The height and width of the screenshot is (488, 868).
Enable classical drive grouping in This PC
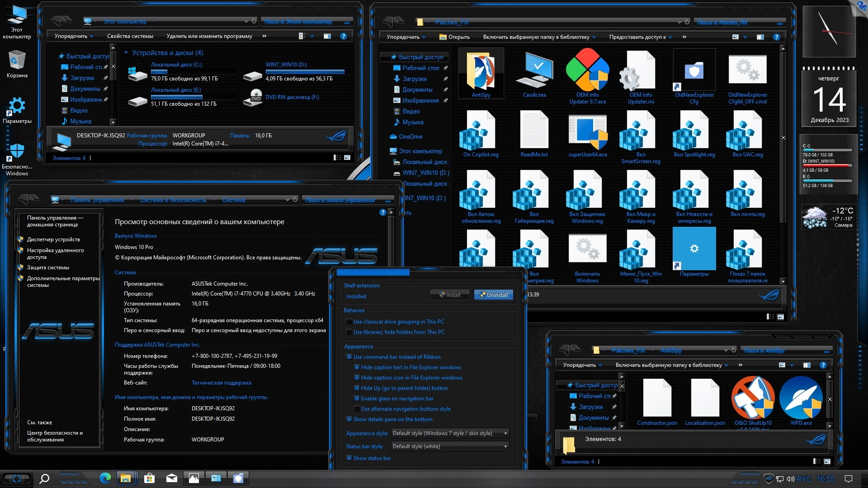click(349, 322)
